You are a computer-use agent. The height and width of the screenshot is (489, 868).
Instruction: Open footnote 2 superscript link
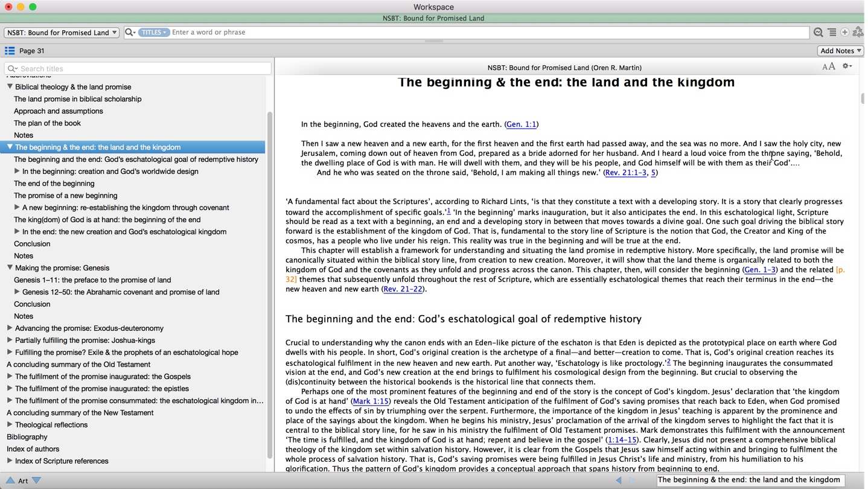(x=668, y=362)
